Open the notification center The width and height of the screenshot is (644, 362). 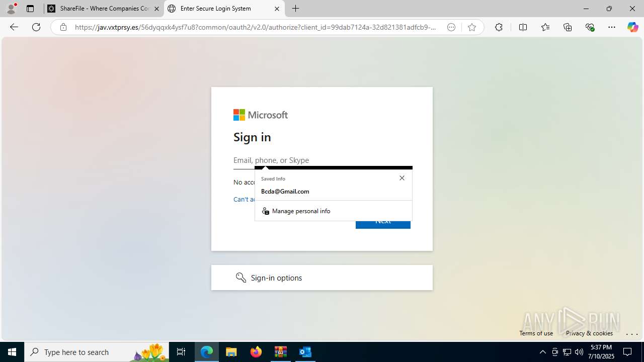(628, 352)
